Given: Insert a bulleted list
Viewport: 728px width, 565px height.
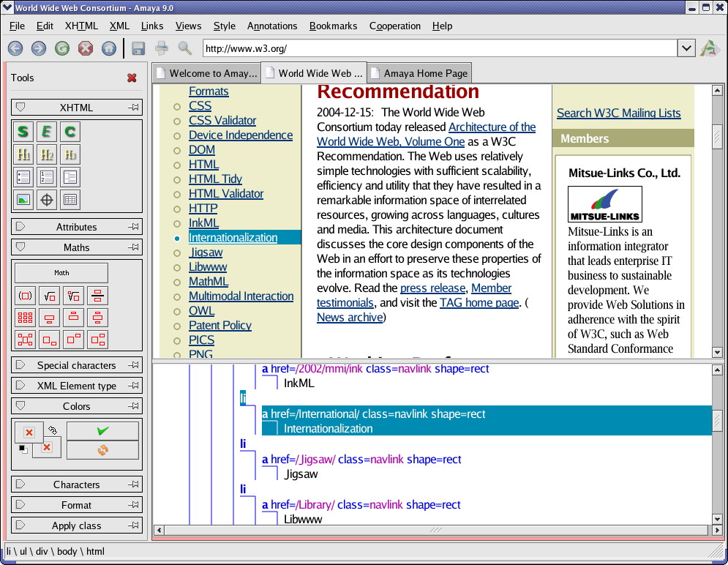Looking at the screenshot, I should click(x=23, y=176).
